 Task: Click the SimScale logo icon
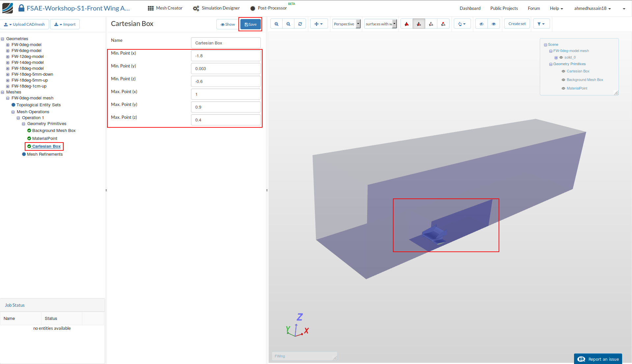[8, 8]
